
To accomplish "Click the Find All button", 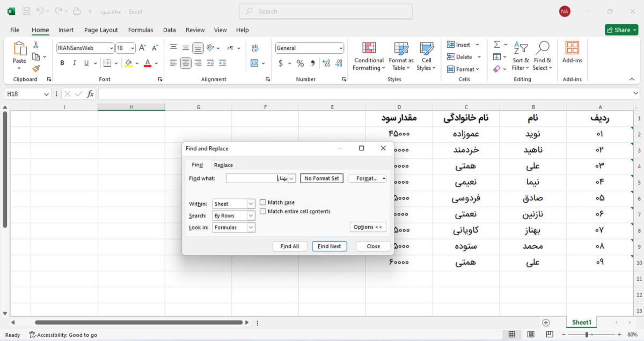I will point(289,246).
